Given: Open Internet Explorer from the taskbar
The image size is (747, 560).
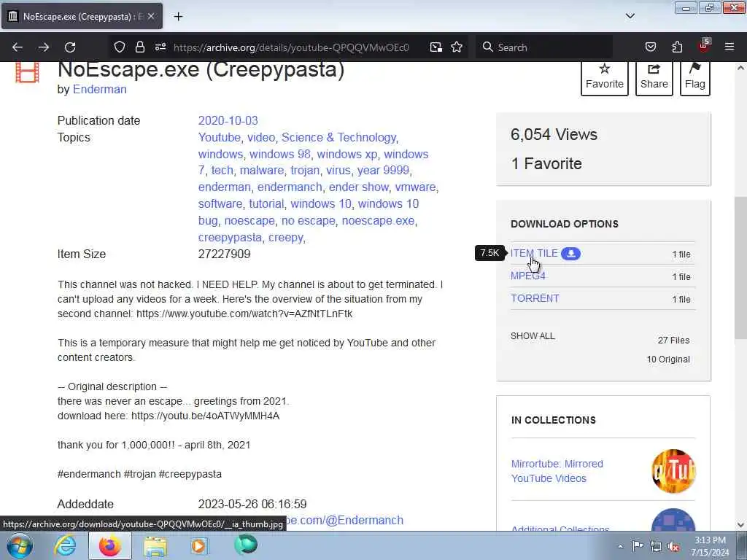Looking at the screenshot, I should 65,545.
